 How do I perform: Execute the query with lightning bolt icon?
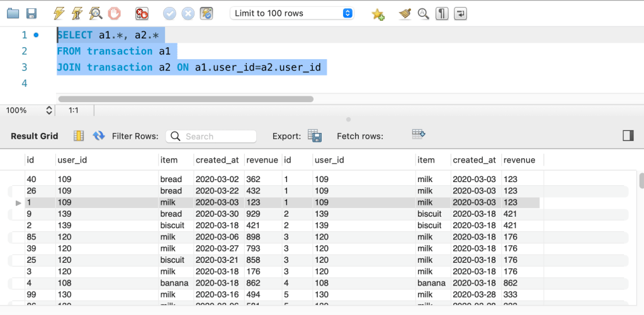click(59, 13)
